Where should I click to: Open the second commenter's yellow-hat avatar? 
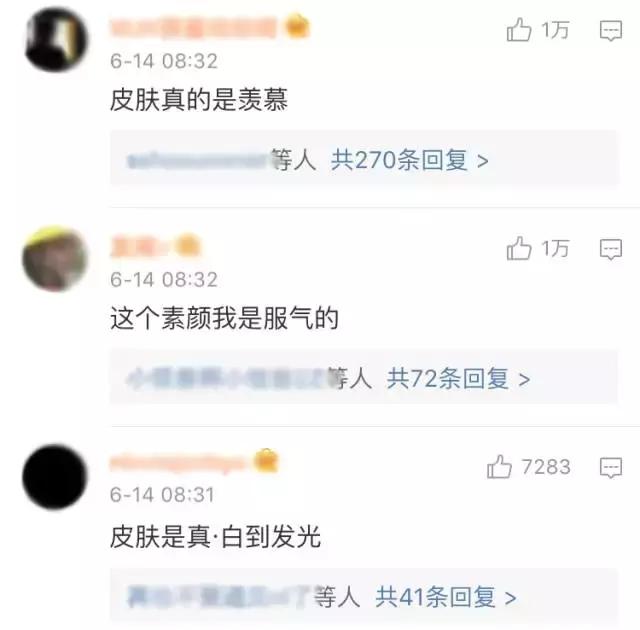pos(55,259)
